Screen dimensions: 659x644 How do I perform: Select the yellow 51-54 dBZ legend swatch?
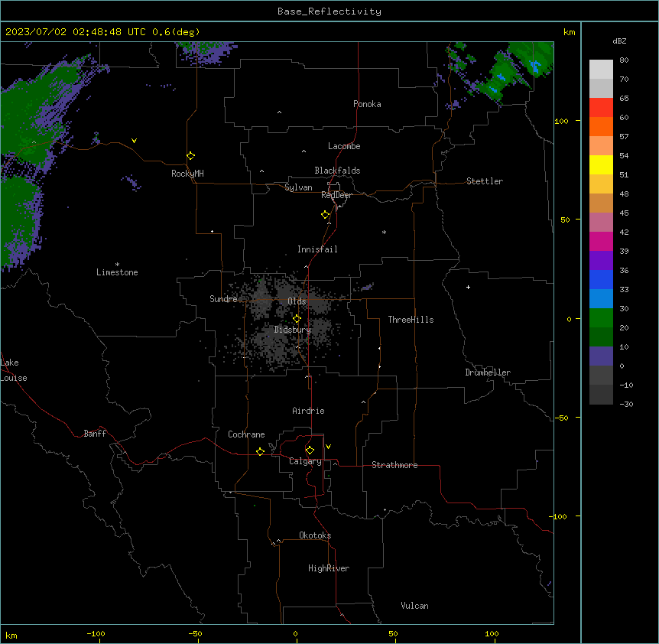pyautogui.click(x=601, y=164)
